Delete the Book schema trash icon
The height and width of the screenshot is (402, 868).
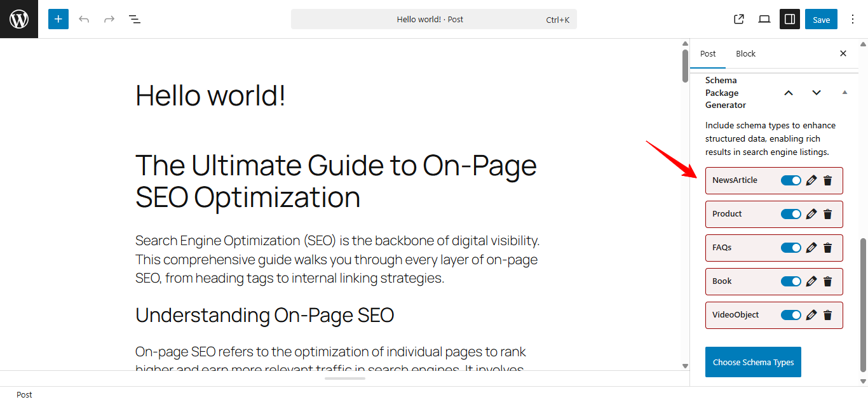point(827,281)
